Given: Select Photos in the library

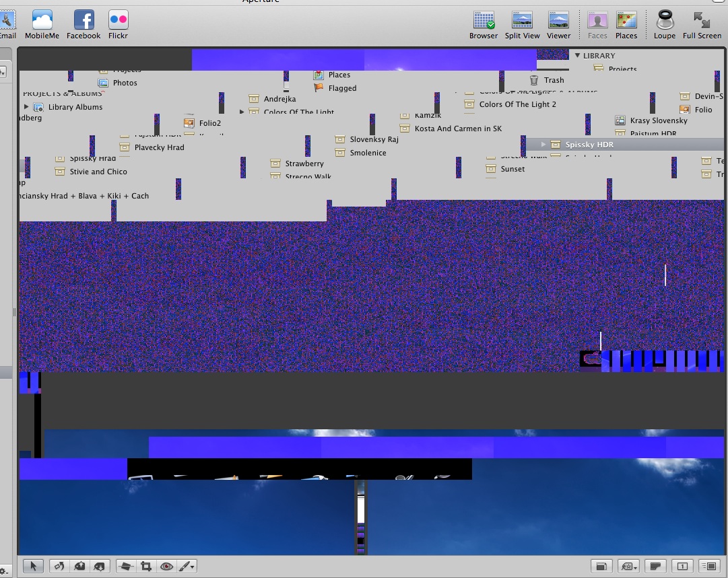Looking at the screenshot, I should 117,83.
